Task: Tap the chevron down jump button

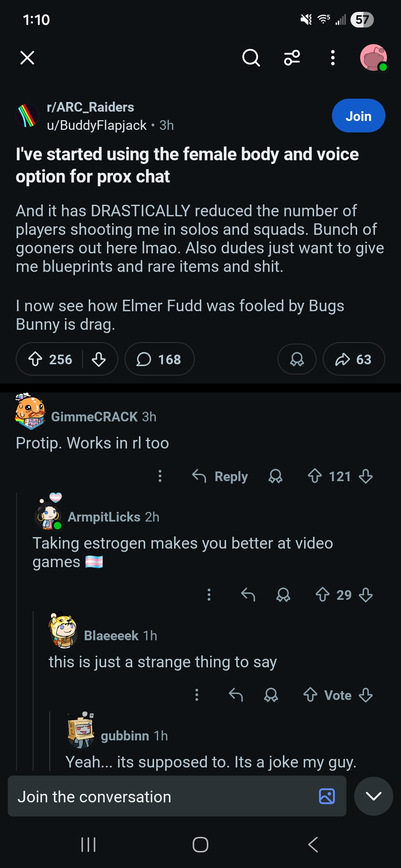Action: (x=374, y=796)
